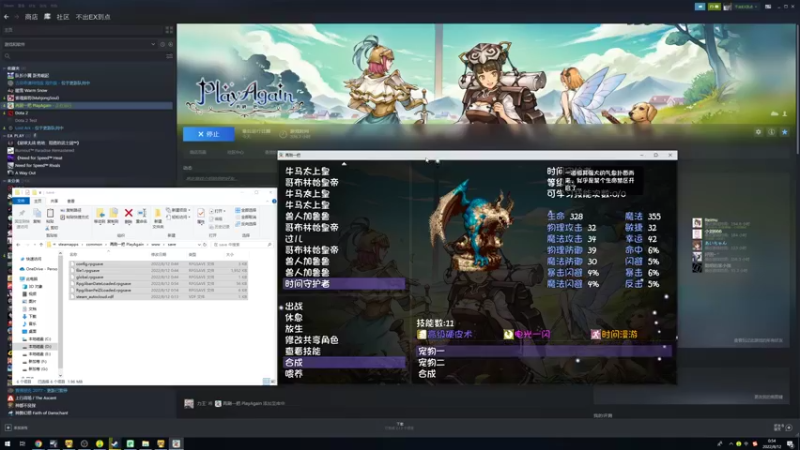Click the 电光一闪 skill icon

click(x=509, y=334)
